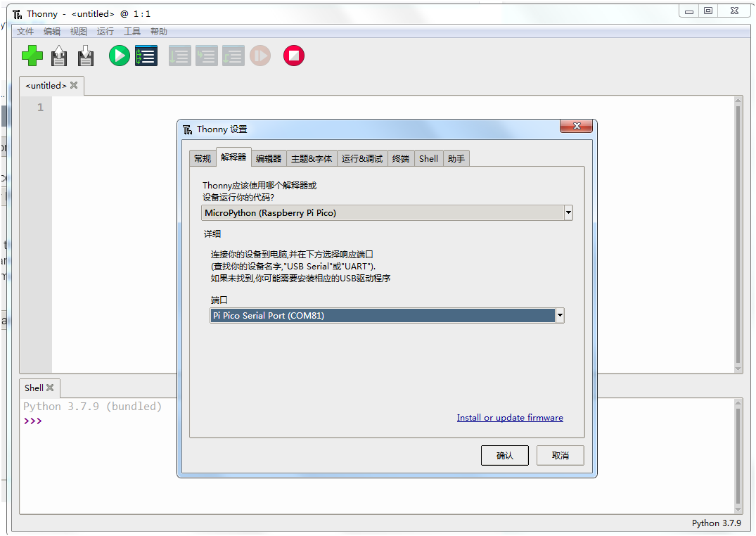Click the Resume debugging toolbar icon

click(260, 56)
